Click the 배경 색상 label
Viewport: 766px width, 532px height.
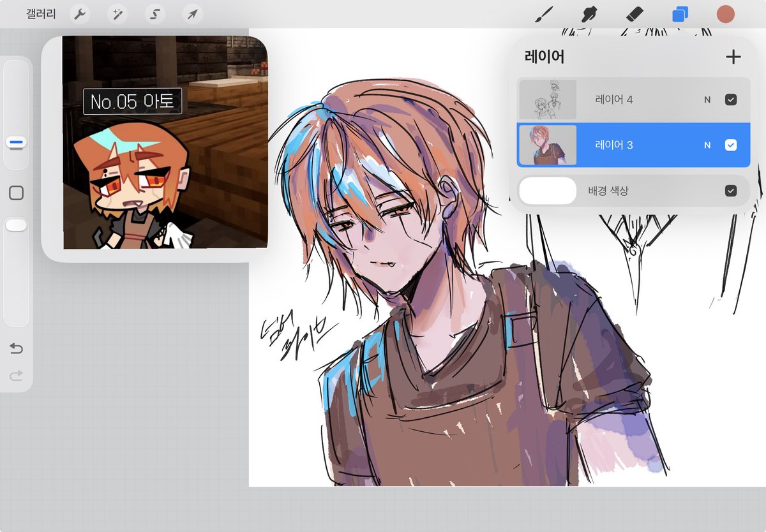(x=608, y=191)
